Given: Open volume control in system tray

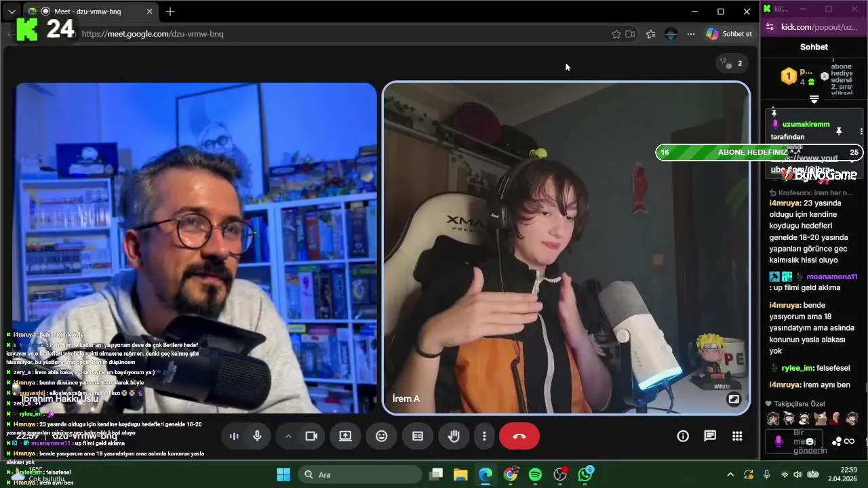Looking at the screenshot, I should tap(798, 474).
